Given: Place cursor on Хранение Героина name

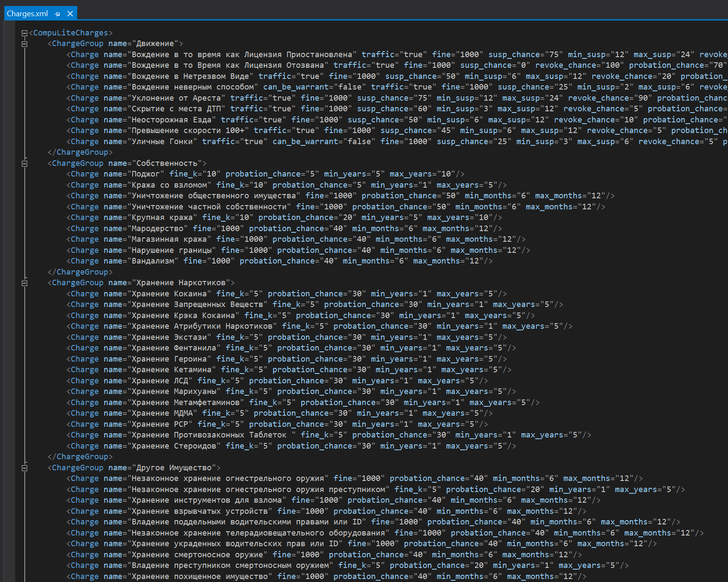Looking at the screenshot, I should click(169, 359).
